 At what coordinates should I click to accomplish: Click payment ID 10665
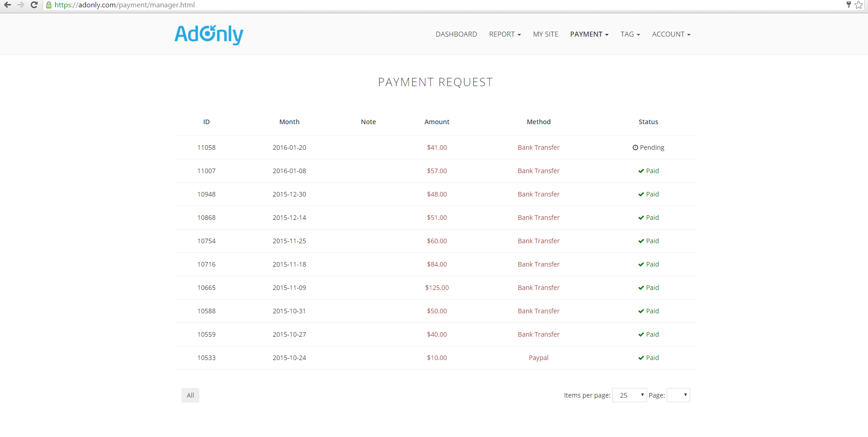click(207, 288)
